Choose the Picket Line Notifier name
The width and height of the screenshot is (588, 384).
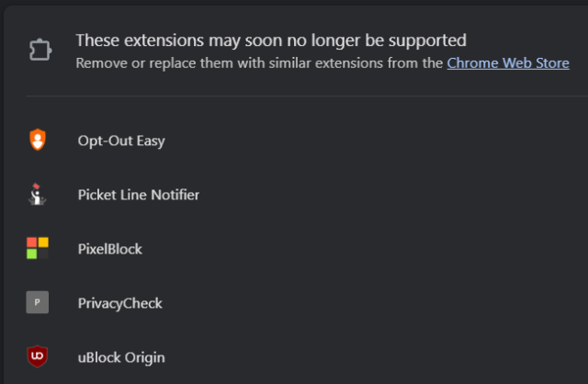tap(139, 195)
